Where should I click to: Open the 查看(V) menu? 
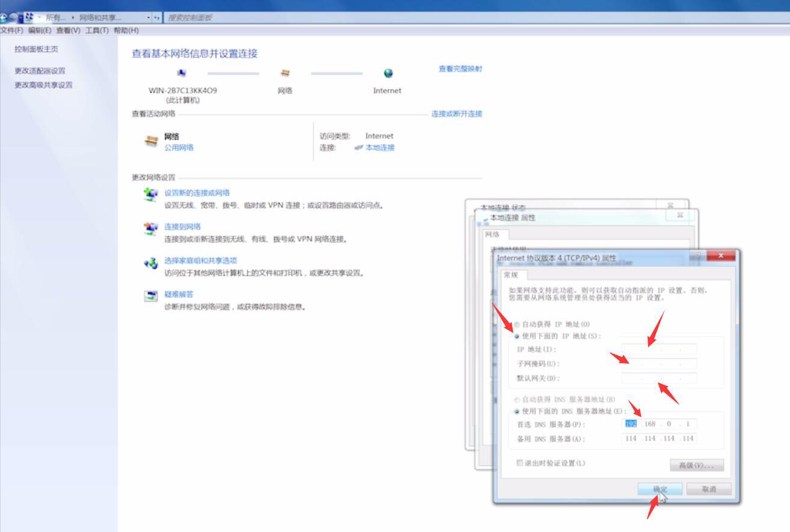click(68, 31)
